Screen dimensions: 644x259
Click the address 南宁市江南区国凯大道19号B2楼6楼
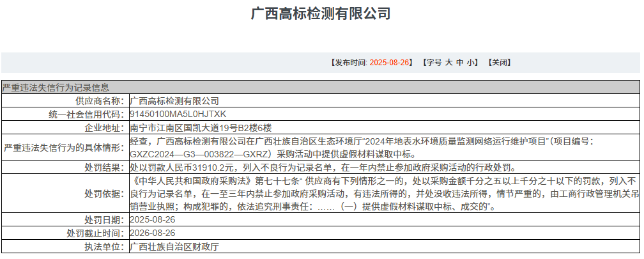pyautogui.click(x=201, y=128)
